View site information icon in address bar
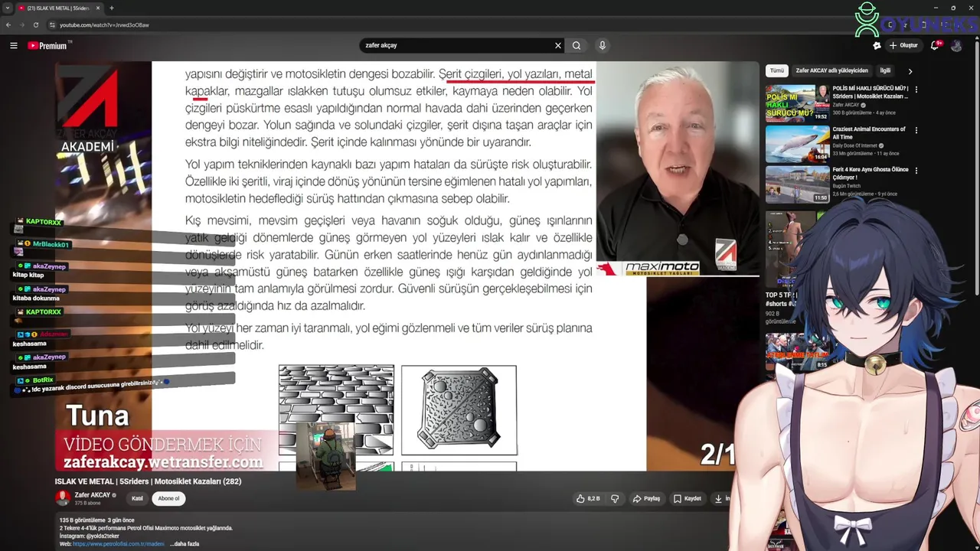 pos(52,24)
